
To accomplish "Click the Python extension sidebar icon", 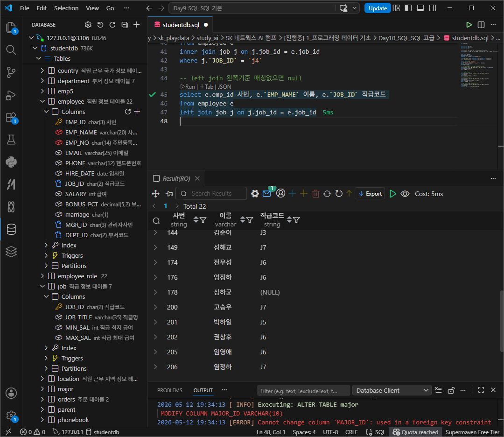I will click(x=11, y=162).
